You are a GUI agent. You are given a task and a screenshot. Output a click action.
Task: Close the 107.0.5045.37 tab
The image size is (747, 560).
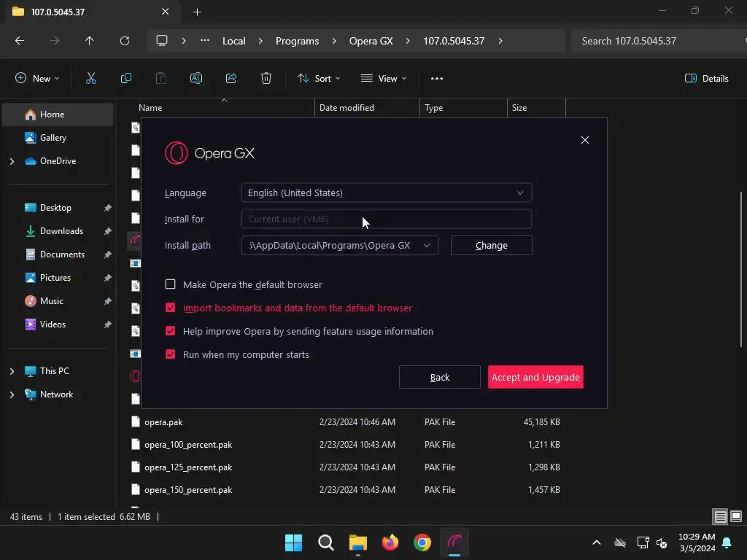pyautogui.click(x=165, y=12)
